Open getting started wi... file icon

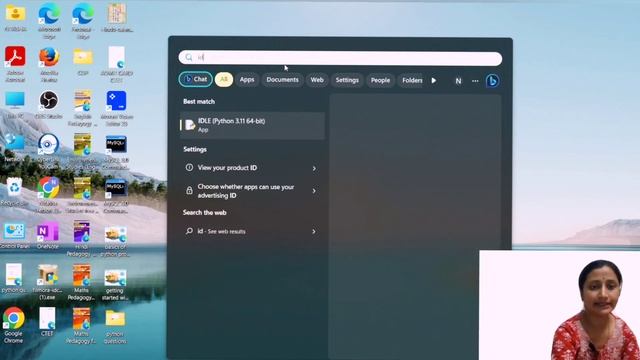pyautogui.click(x=115, y=285)
